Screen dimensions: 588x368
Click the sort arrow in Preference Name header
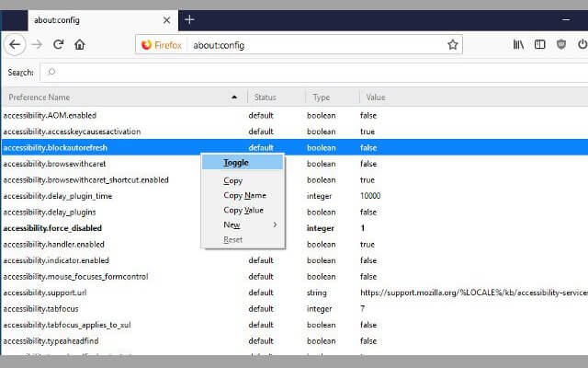coord(234,98)
